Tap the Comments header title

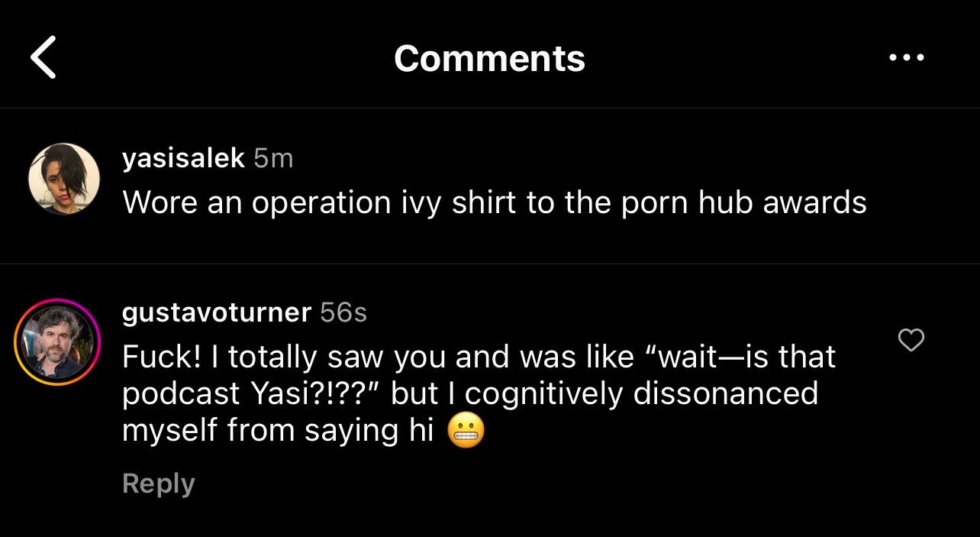(489, 58)
